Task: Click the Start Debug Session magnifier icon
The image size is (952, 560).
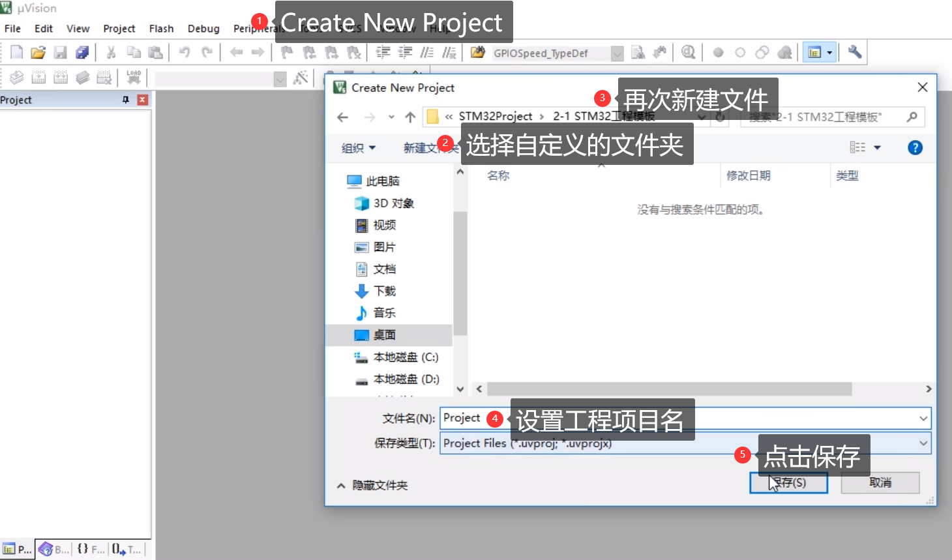Action: [688, 53]
